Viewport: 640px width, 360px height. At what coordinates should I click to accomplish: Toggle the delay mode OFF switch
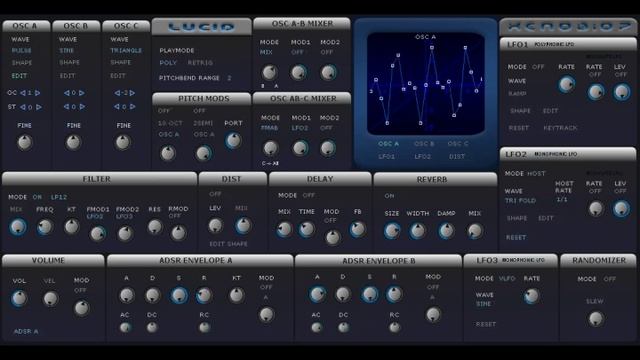[x=309, y=195]
